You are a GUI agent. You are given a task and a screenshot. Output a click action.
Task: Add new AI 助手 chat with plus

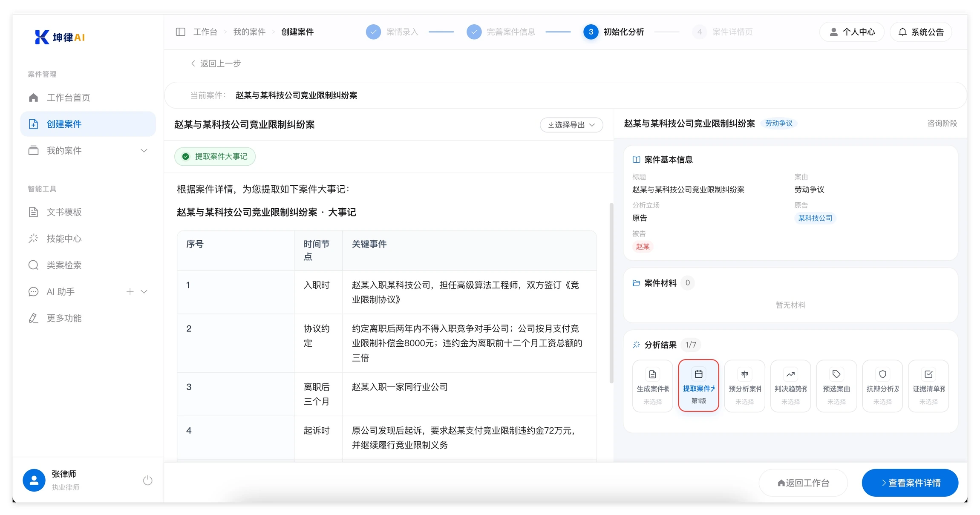(130, 292)
